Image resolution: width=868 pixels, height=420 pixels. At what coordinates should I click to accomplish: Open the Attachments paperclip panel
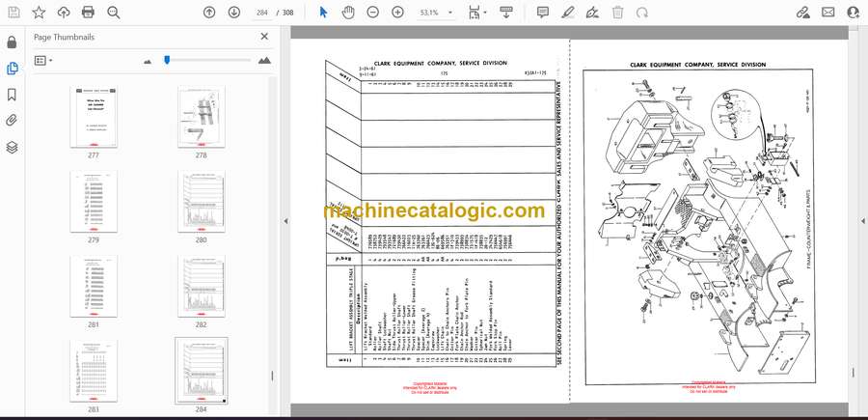point(12,121)
